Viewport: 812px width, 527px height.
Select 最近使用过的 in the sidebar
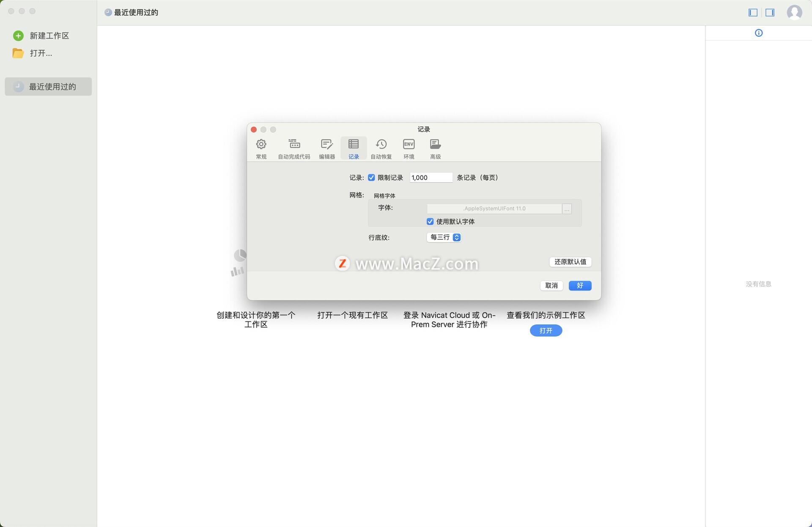point(48,87)
